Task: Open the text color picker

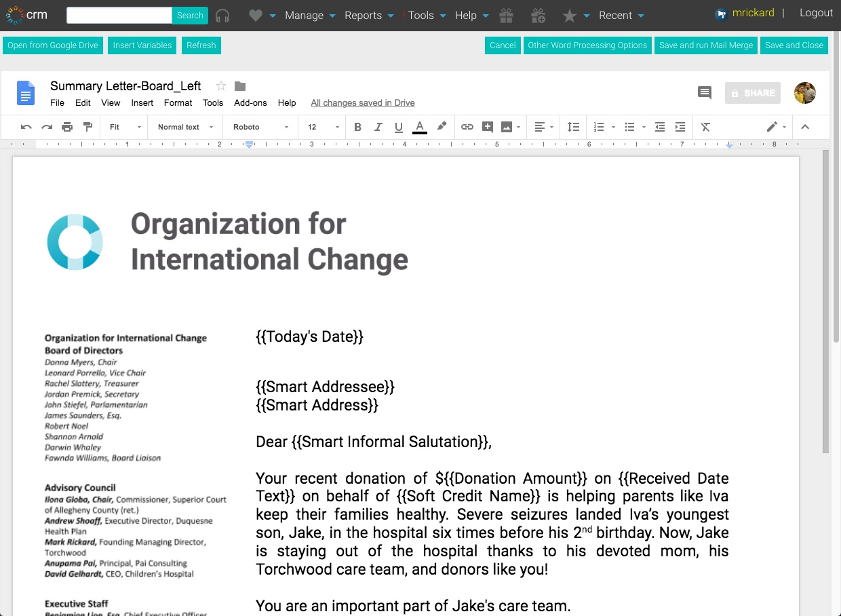Action: [x=420, y=127]
